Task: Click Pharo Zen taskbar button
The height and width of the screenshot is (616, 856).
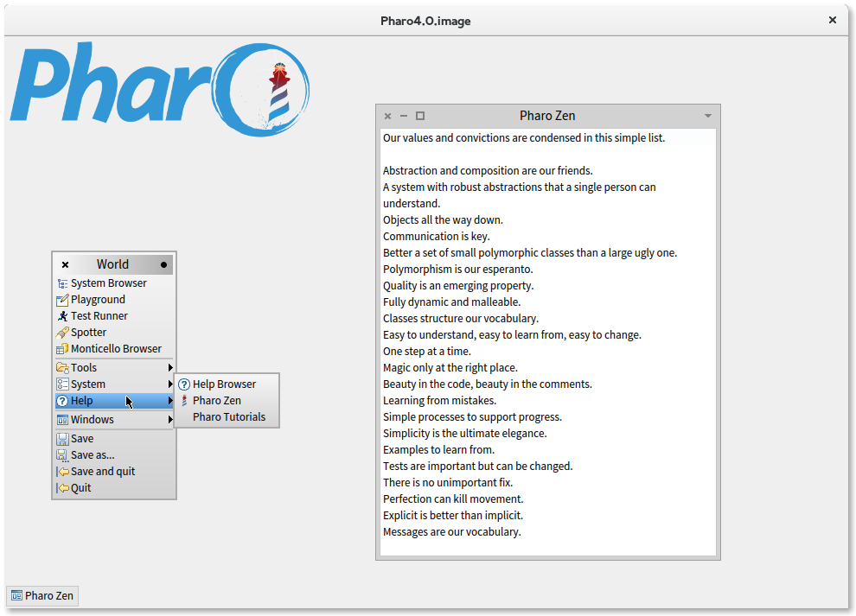Action: click(42, 595)
